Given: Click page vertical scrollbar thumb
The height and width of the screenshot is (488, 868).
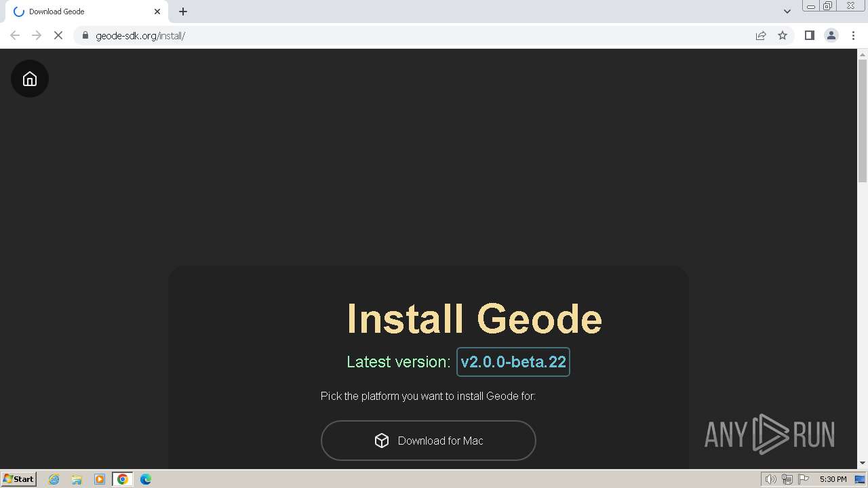Looking at the screenshot, I should pos(863,121).
